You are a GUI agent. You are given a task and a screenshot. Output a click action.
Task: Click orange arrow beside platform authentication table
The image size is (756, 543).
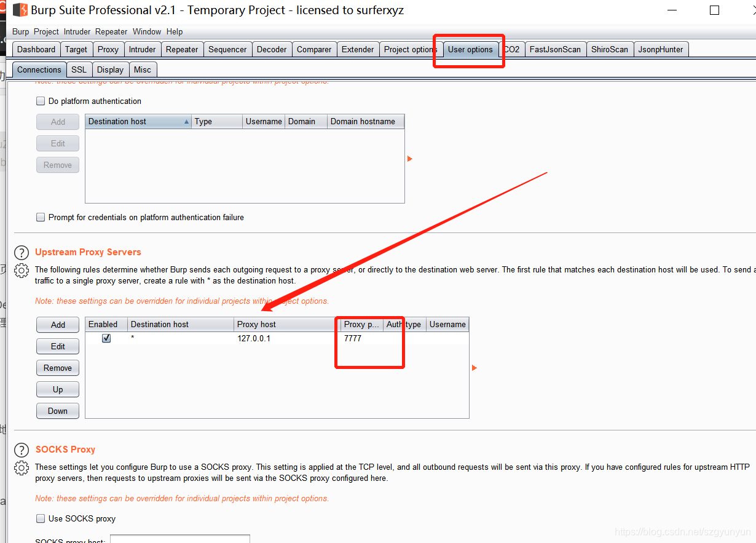coord(410,159)
